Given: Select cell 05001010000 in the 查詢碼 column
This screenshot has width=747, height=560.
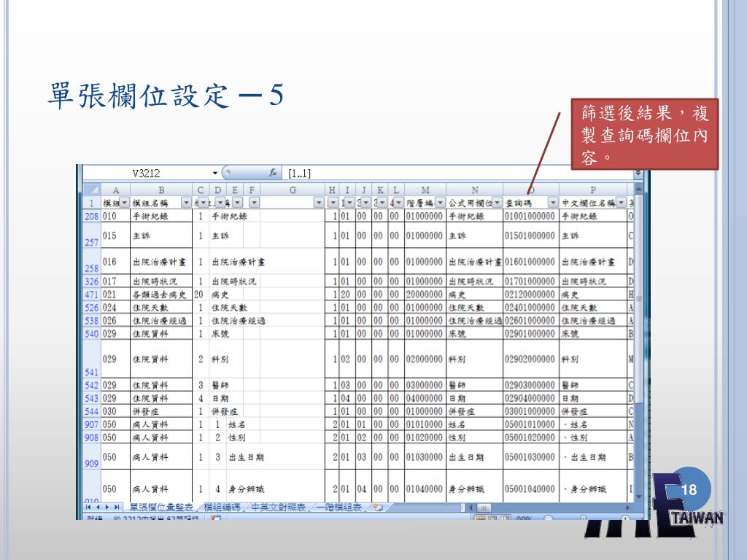Looking at the screenshot, I should [x=531, y=424].
